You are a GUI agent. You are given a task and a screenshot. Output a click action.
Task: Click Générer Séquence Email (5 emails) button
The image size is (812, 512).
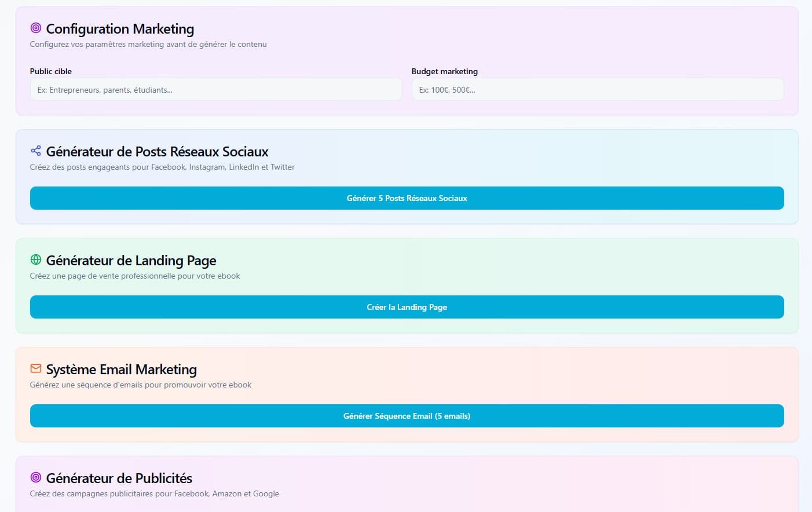coord(407,416)
